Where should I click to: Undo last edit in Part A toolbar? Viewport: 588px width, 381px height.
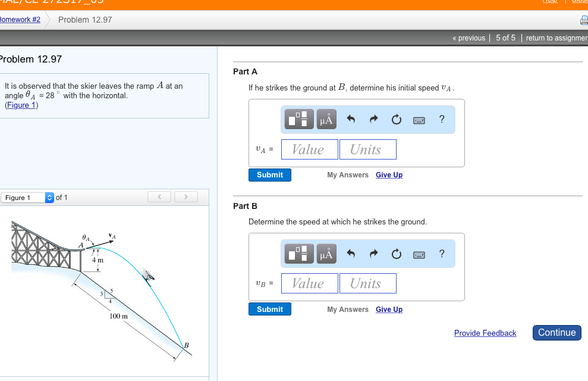point(351,119)
